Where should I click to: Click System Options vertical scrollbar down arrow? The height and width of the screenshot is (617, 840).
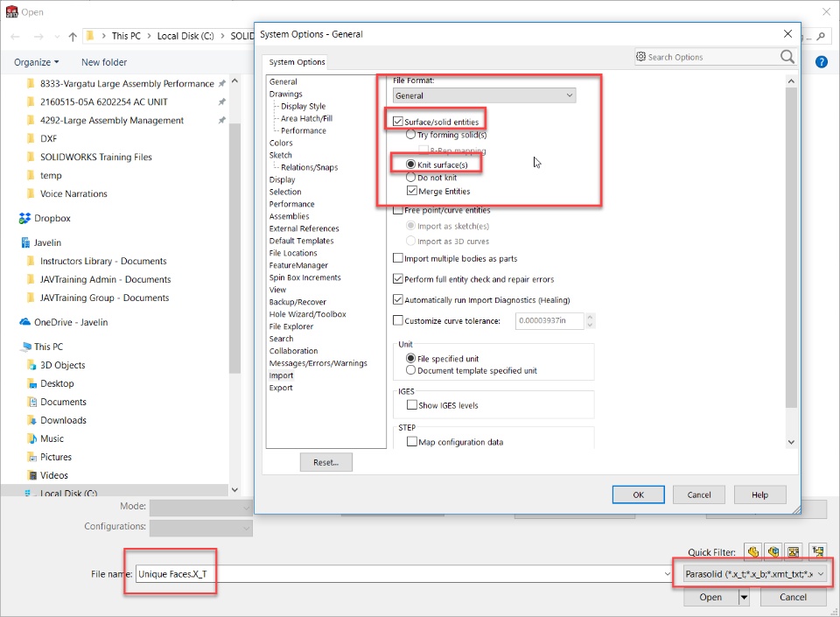coord(791,442)
